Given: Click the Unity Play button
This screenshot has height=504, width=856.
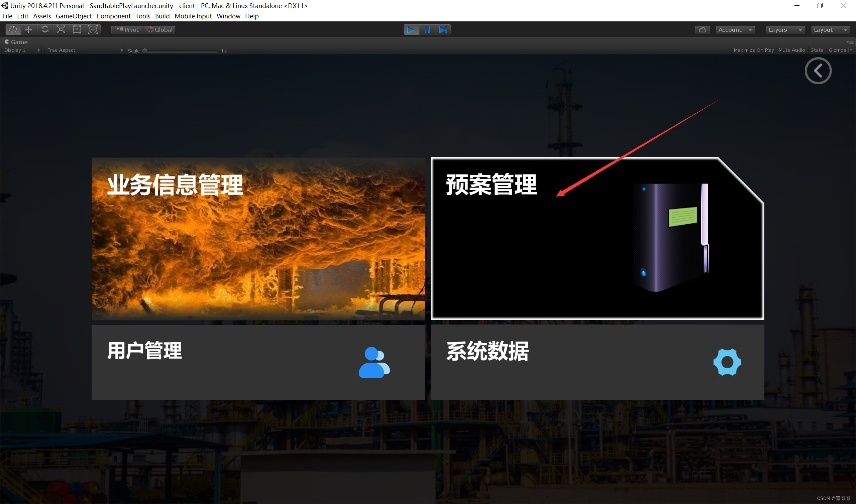Looking at the screenshot, I should pyautogui.click(x=410, y=29).
